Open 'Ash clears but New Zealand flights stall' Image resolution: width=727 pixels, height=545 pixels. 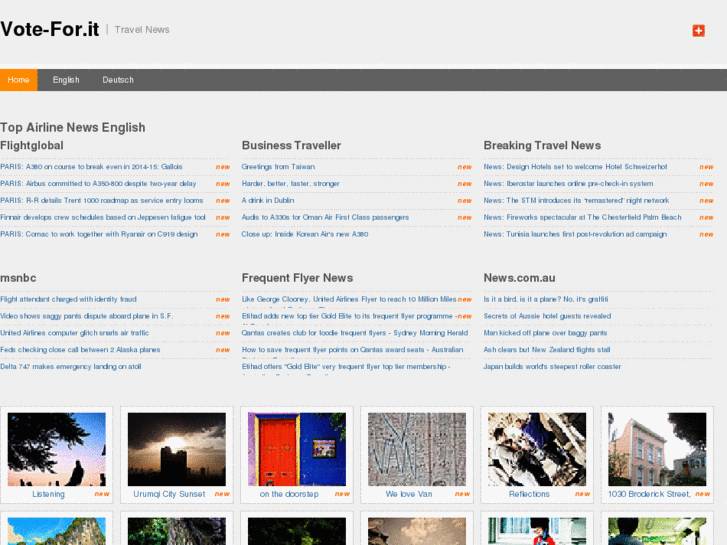click(x=547, y=350)
